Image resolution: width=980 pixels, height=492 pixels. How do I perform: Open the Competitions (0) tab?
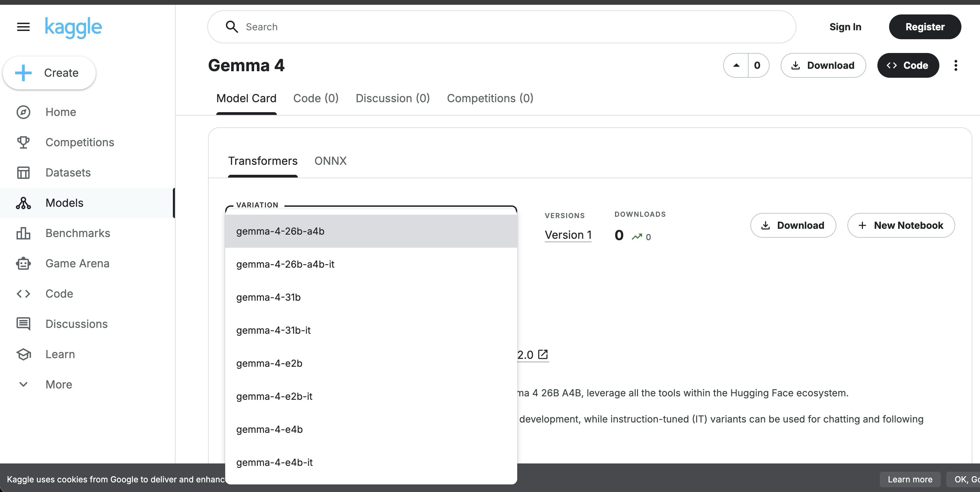tap(490, 98)
